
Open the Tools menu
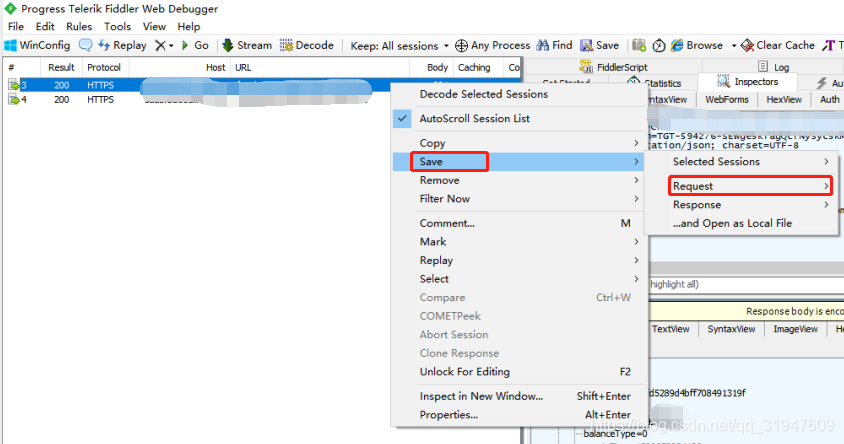click(117, 26)
